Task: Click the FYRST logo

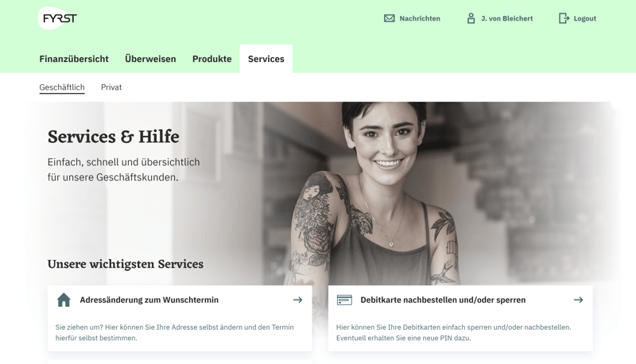Action: 57,18
